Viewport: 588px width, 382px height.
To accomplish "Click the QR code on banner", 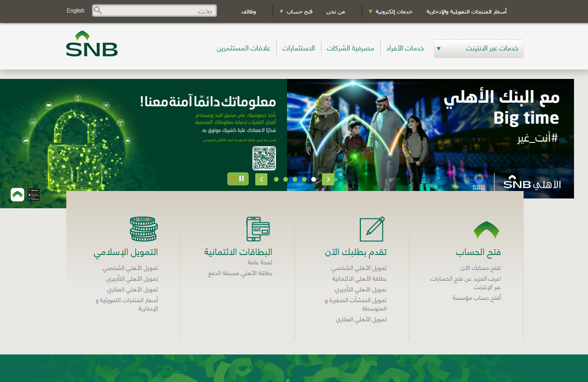I will (264, 158).
